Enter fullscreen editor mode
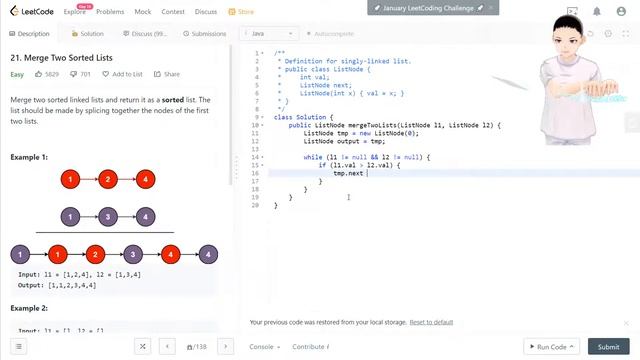The height and width of the screenshot is (360, 640). pyautogui.click(x=626, y=34)
